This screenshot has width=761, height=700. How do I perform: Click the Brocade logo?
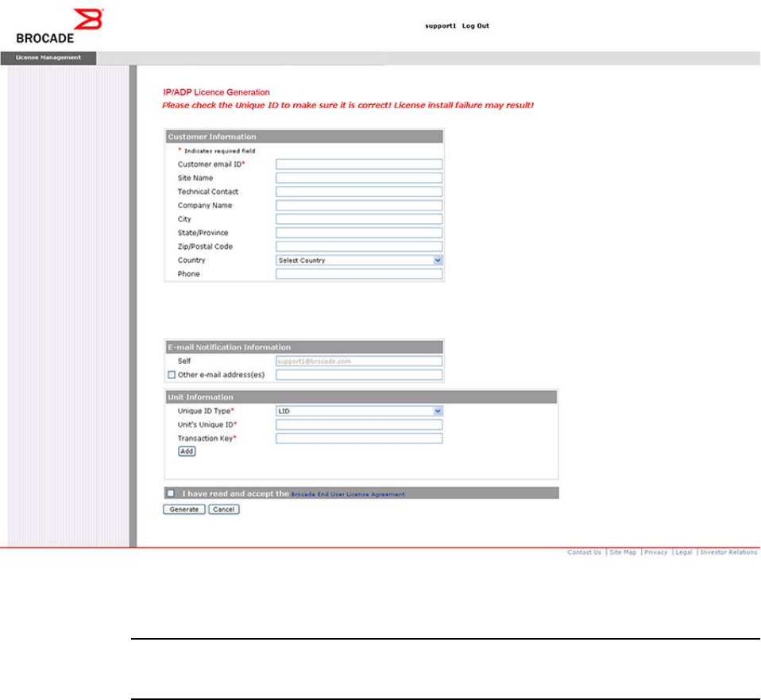[60, 26]
